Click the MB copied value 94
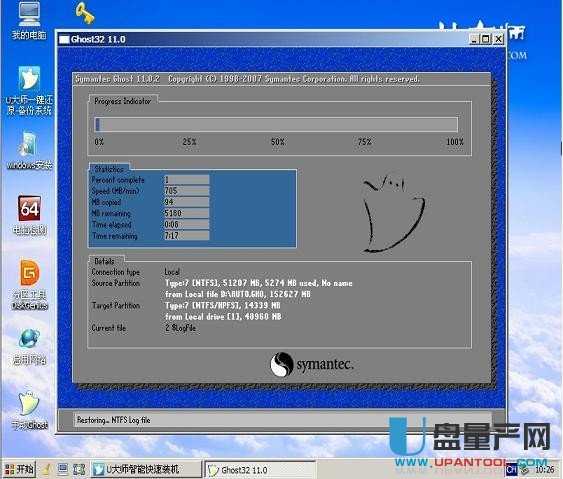Viewport: 563px width, 479px height. tap(186, 202)
